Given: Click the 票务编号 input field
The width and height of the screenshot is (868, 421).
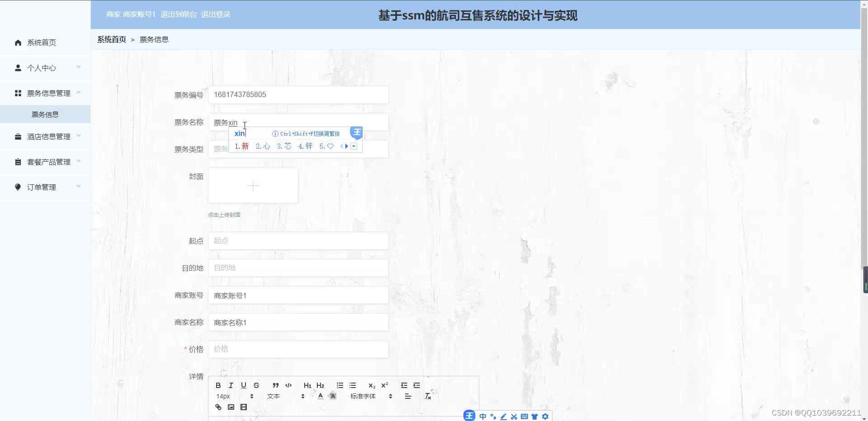Looking at the screenshot, I should pos(298,95).
